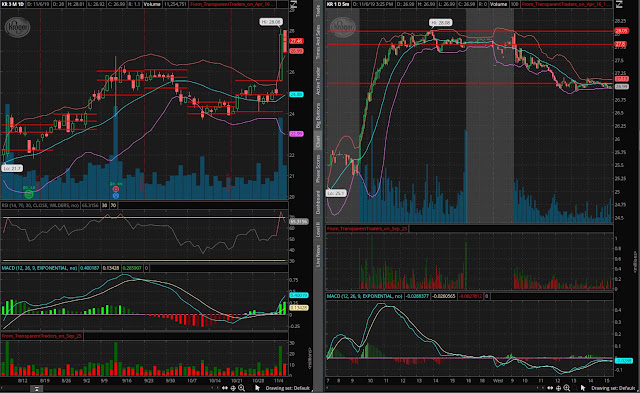The image size is (640, 393).
Task: Open the Times And Sales sidebar tab
Action: (x=318, y=41)
